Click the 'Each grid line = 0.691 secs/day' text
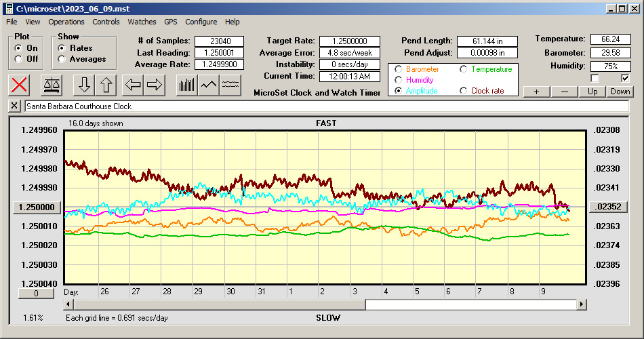Viewport: 644px width, 339px height. [x=117, y=317]
